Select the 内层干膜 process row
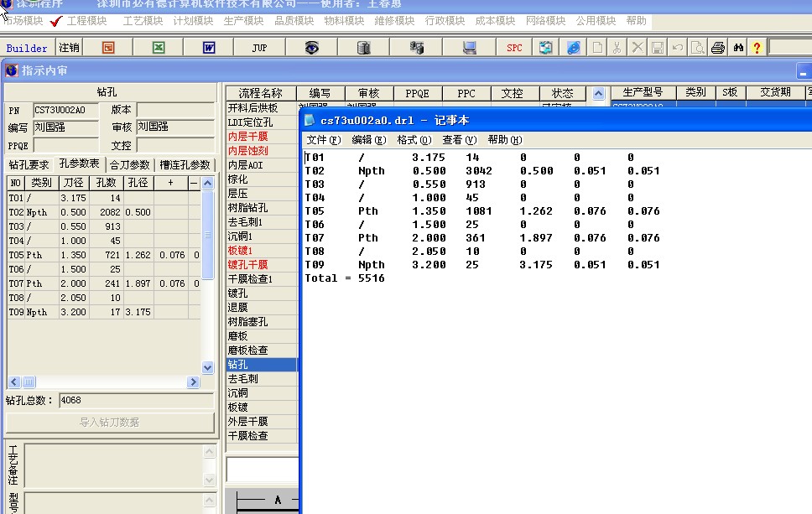812x514 pixels. click(262, 136)
